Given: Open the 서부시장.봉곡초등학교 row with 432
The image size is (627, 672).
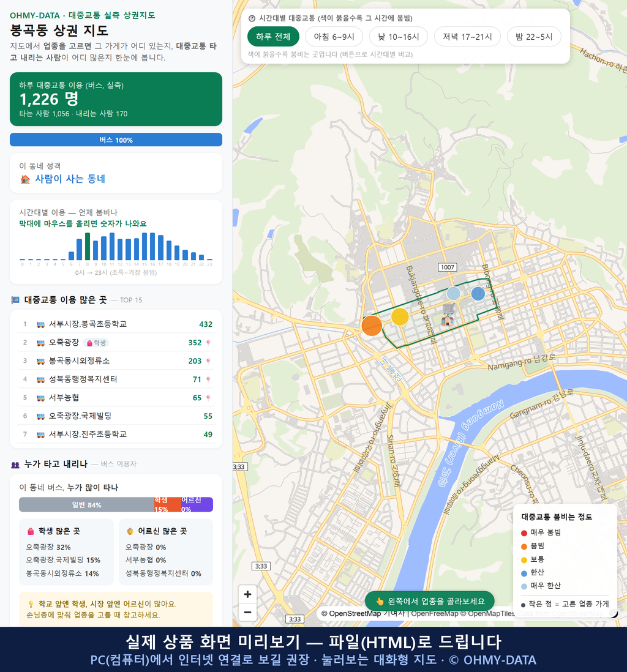Looking at the screenshot, I should [x=116, y=324].
